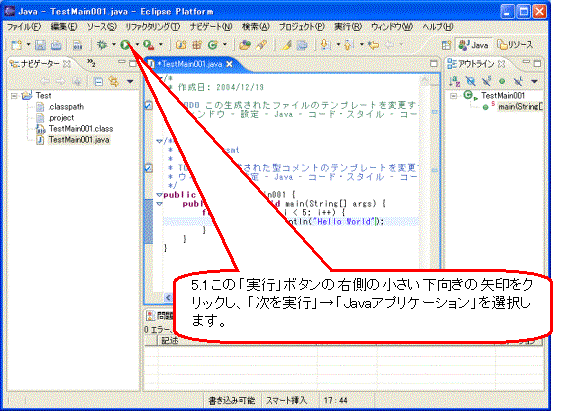Click the binary 010 build icon
The height and width of the screenshot is (411, 565).
pyautogui.click(x=77, y=45)
